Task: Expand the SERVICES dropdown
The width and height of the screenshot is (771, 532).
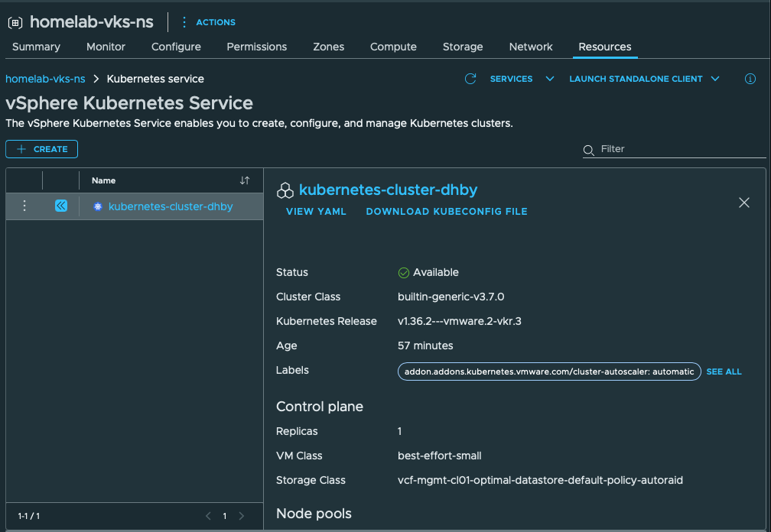Action: coord(522,79)
